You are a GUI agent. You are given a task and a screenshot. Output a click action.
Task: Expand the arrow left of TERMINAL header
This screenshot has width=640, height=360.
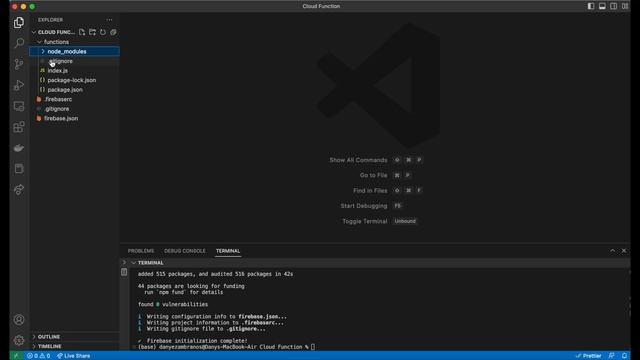(x=124, y=262)
